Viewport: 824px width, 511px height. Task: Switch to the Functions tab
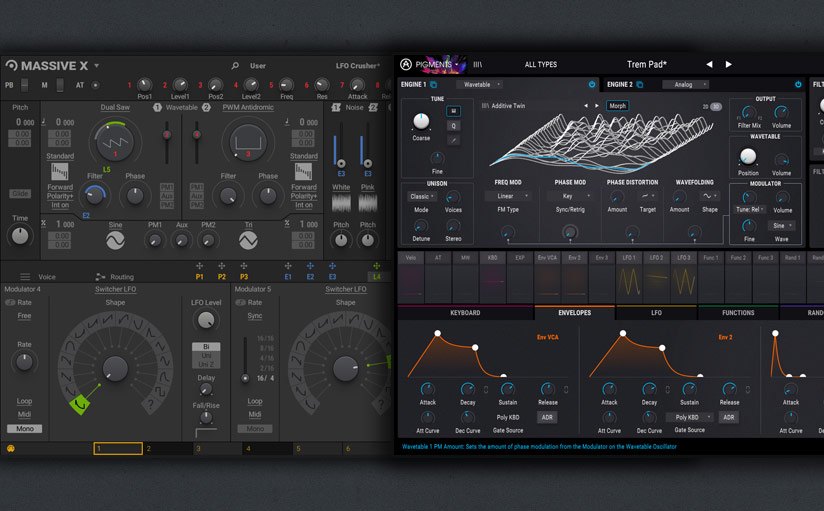tap(738, 313)
